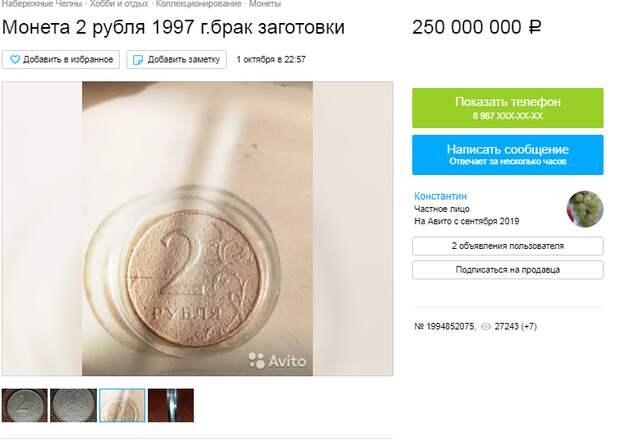Open the Набережные Челны breadcrumb
Screen dimensions: 620x442
pos(42,4)
